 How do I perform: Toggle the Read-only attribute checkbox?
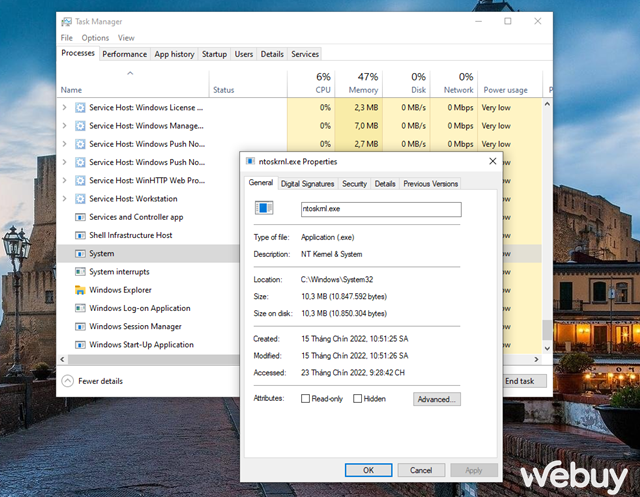pos(305,399)
